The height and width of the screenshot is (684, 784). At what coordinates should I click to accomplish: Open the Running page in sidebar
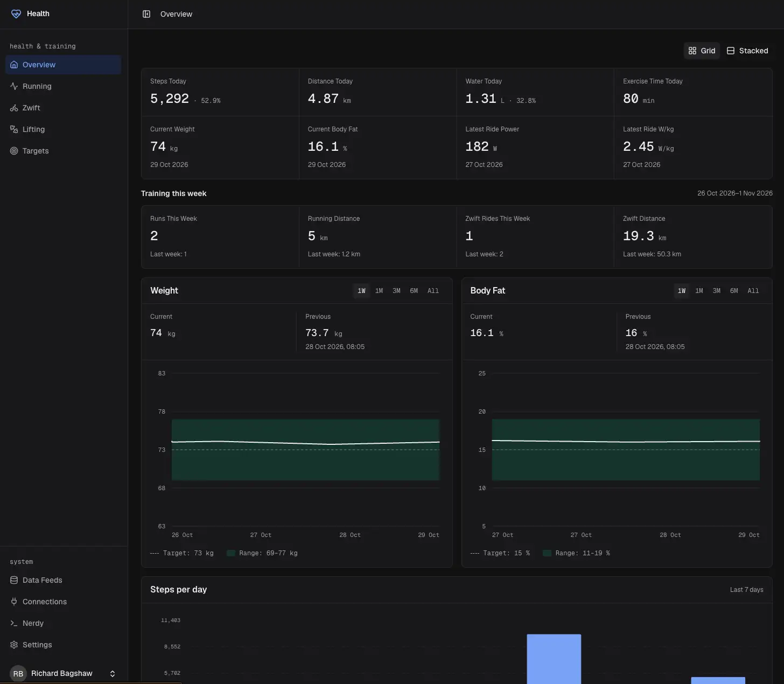pyautogui.click(x=64, y=86)
